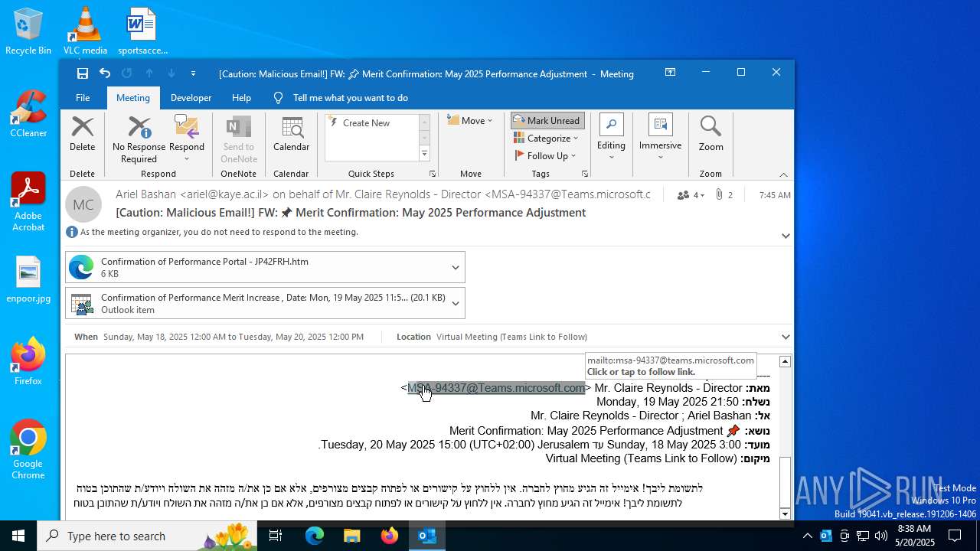
Task: Open the Follow Up flag dropdown
Action: point(545,156)
